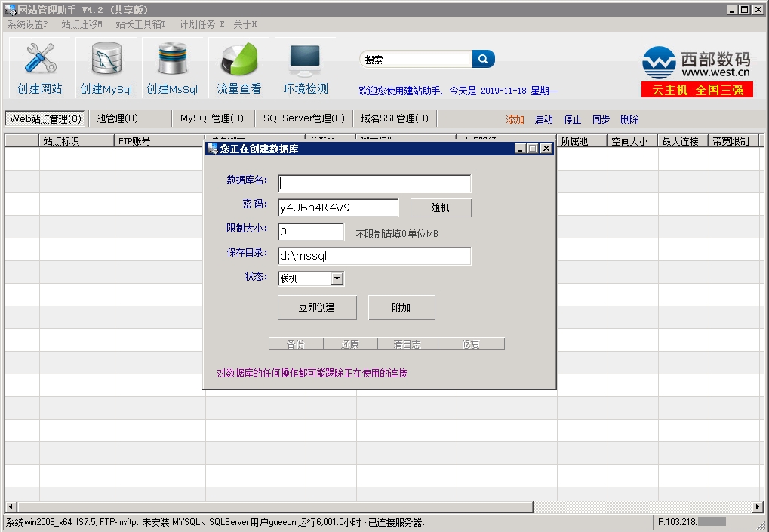Click the 随机 password button
This screenshot has height=532, width=769.
[441, 208]
